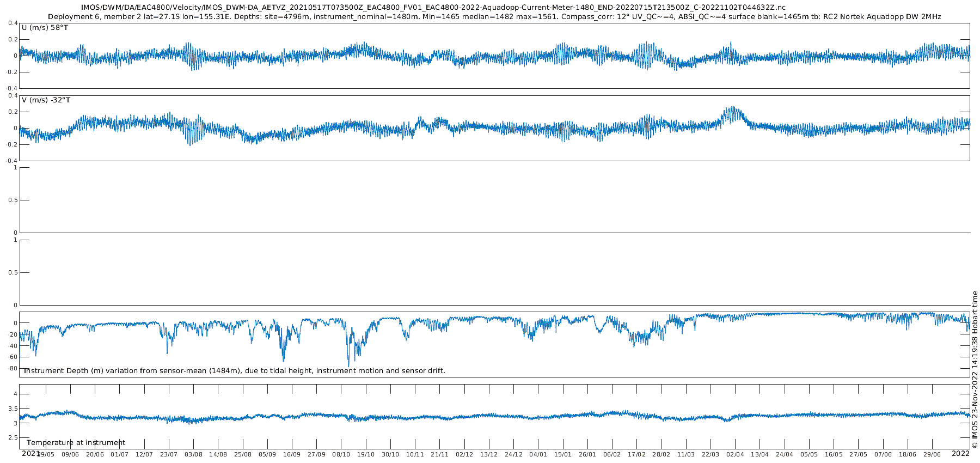980x463 pixels.
Task: Select the 'U (m/s) 58°T' panel label
Action: (45, 27)
